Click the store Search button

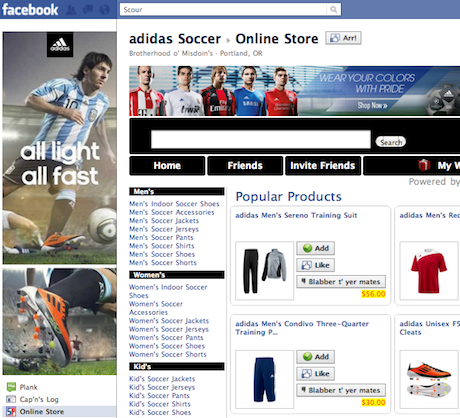point(391,142)
